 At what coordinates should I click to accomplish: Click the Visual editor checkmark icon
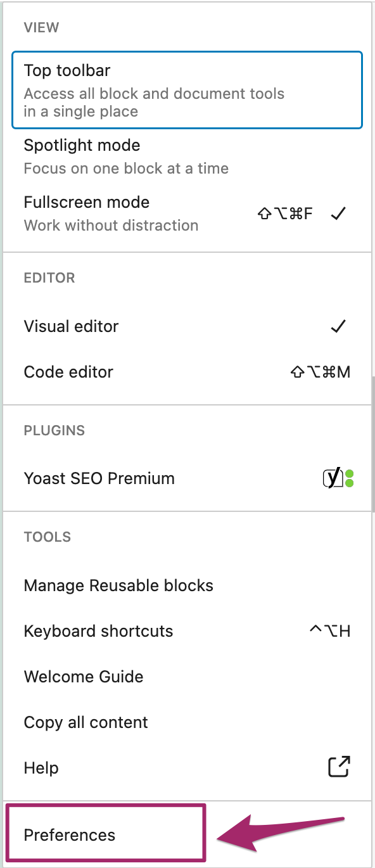(x=339, y=326)
